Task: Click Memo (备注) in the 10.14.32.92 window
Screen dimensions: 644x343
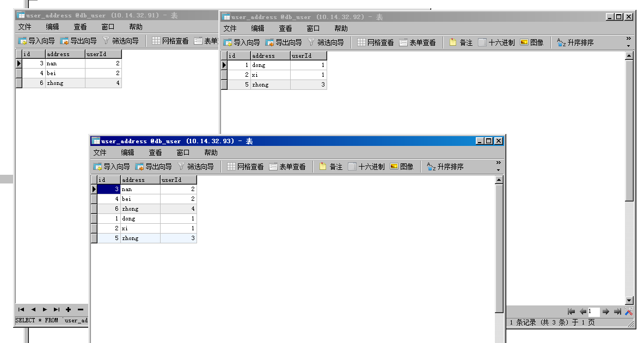Action: [x=461, y=42]
